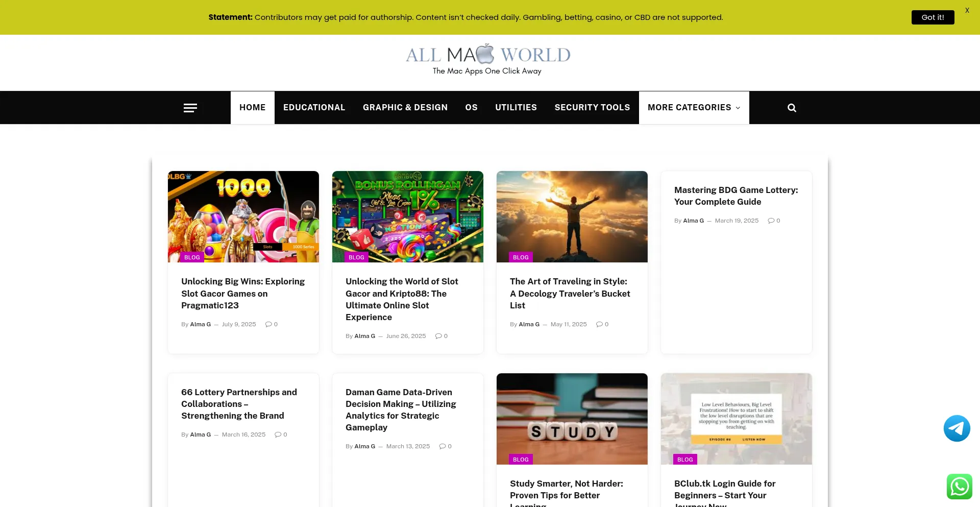Click BLOG tag on Study Smarter post
980x507 pixels.
click(x=521, y=460)
